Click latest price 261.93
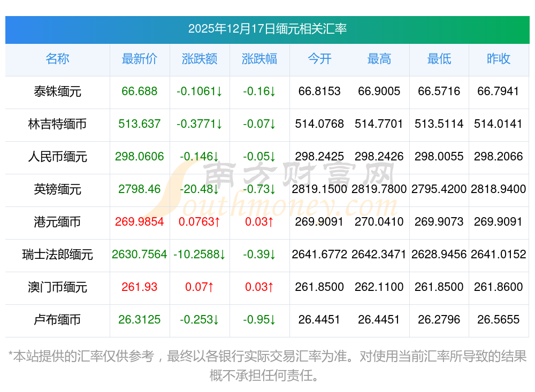The image size is (535, 392). (139, 287)
